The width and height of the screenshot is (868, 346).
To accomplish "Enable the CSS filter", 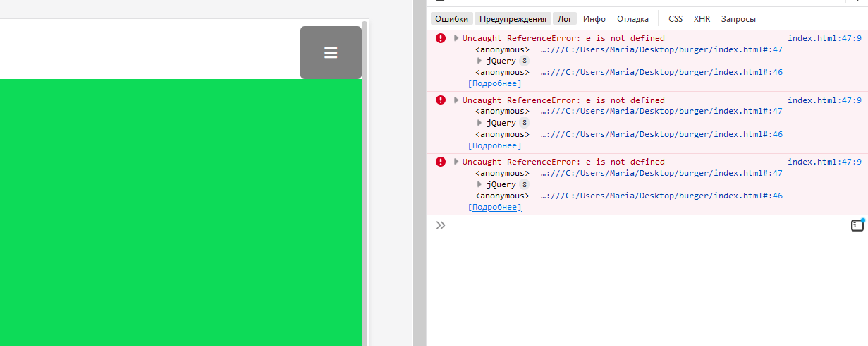I will (x=676, y=19).
